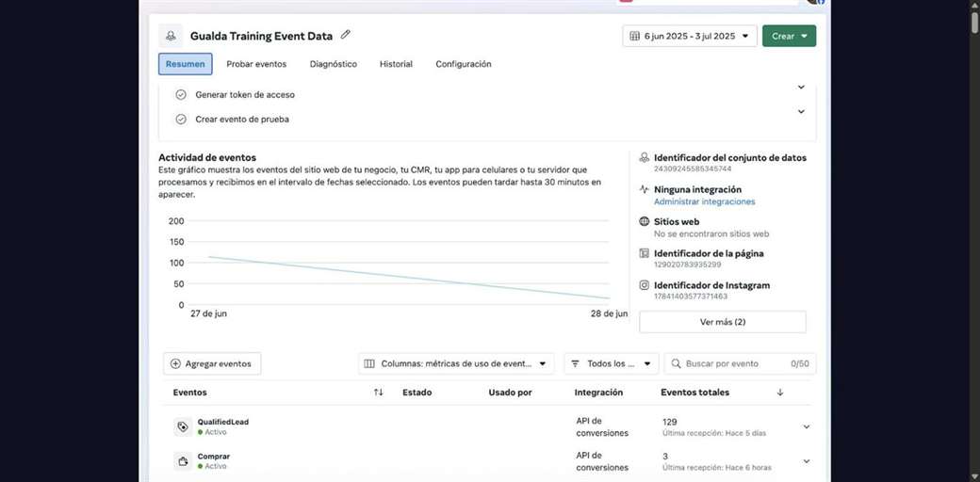
Task: Click the Integración column header
Action: [598, 393]
